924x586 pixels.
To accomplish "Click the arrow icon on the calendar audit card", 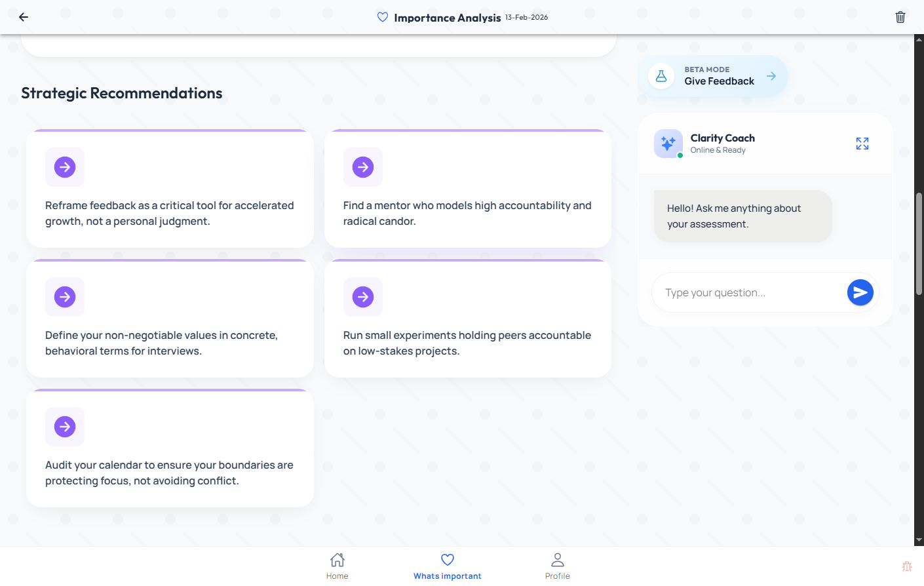I will (64, 426).
